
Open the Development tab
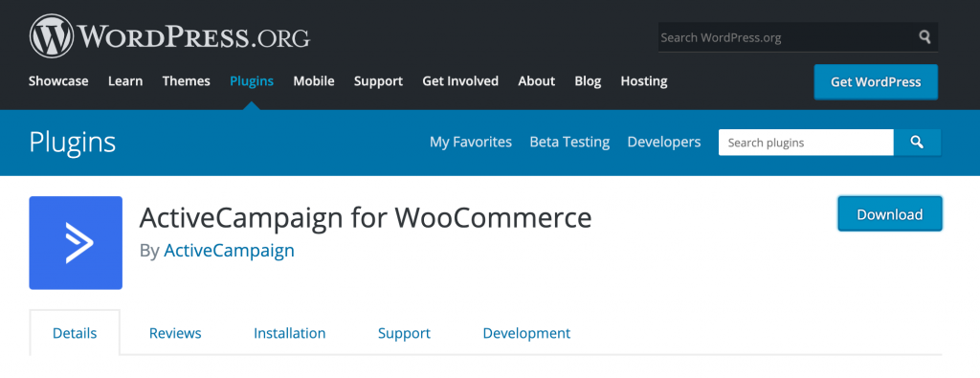pyautogui.click(x=526, y=333)
